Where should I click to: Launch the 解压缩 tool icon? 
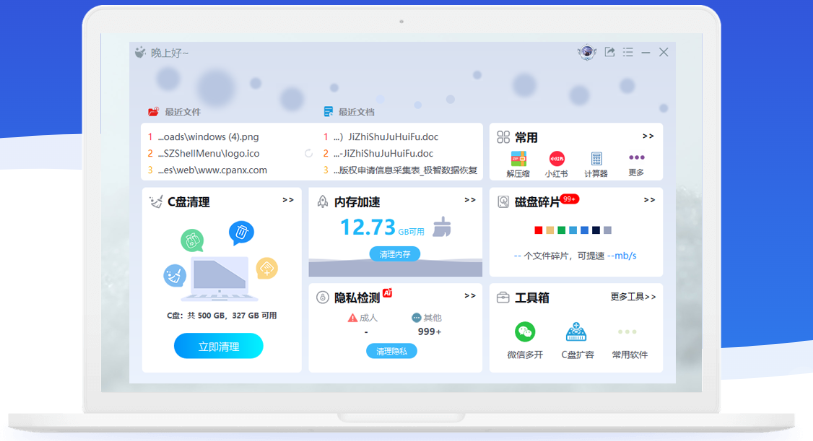tap(518, 159)
